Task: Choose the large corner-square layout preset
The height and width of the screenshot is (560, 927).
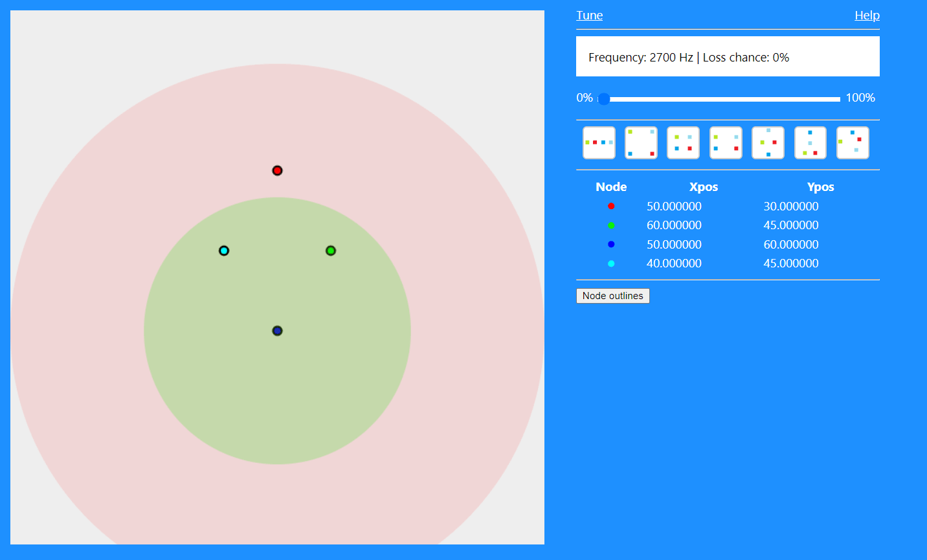Action: (x=641, y=142)
